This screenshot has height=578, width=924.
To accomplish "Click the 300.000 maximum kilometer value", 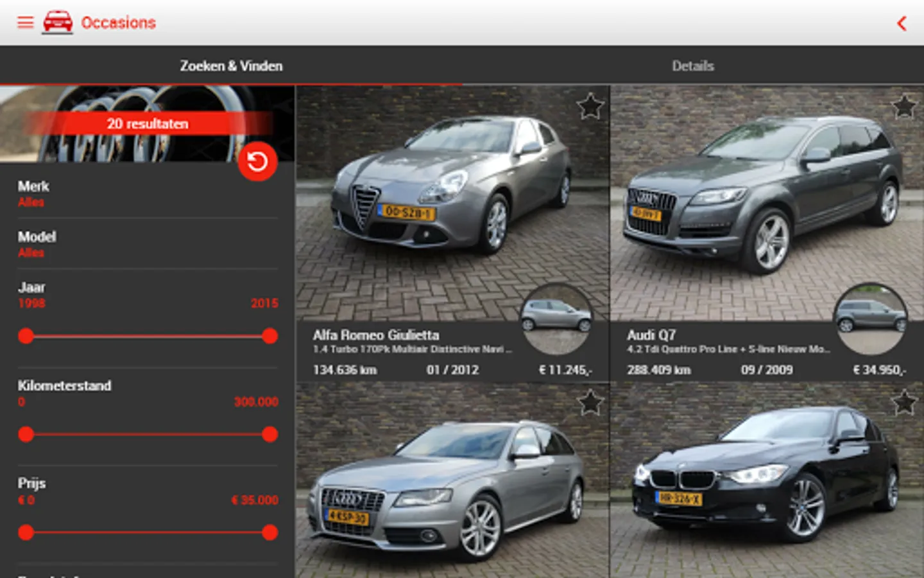I will 256,401.
